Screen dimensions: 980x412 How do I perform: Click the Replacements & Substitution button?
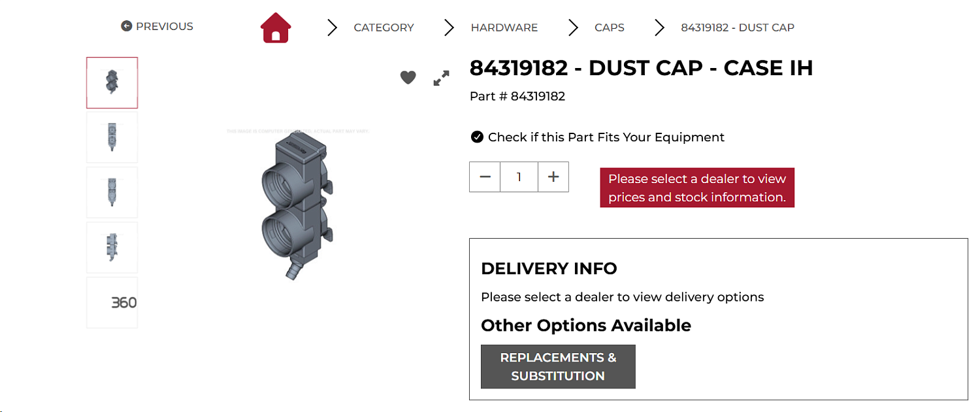tap(558, 367)
